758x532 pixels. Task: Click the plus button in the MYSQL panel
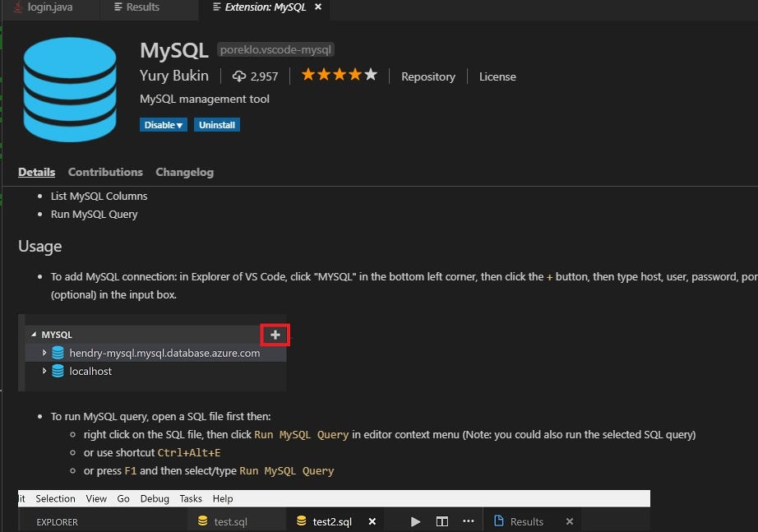click(x=275, y=334)
